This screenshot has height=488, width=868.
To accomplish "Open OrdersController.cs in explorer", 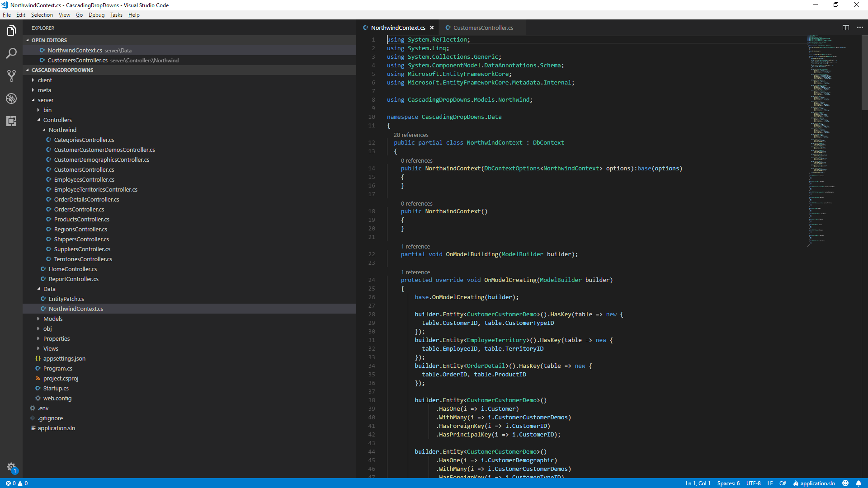I will point(79,210).
